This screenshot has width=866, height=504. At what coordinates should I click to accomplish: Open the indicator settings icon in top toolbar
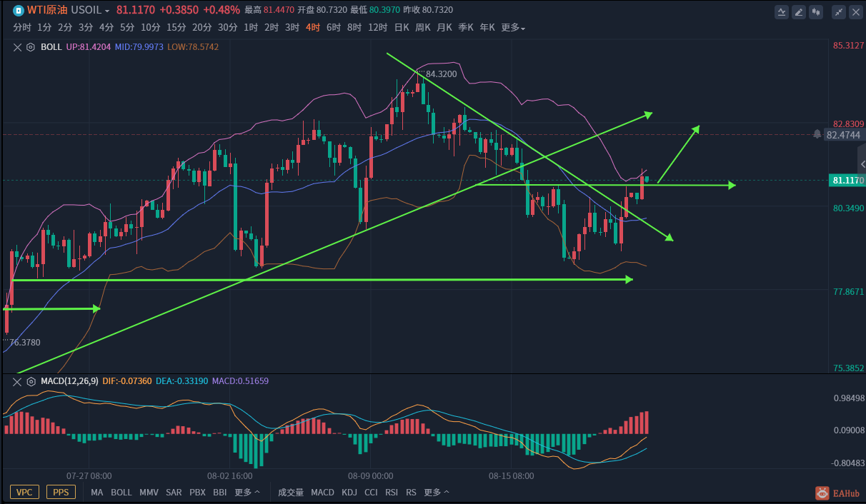[782, 11]
